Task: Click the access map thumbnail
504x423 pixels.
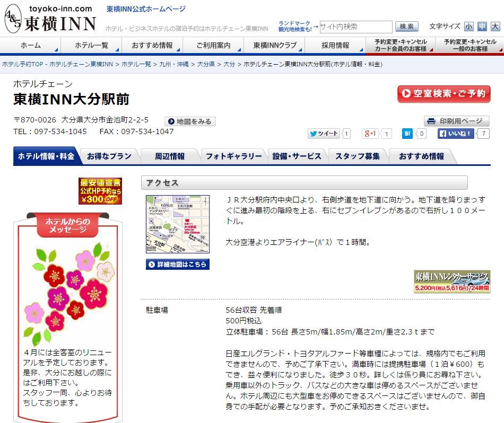Action: 178,224
